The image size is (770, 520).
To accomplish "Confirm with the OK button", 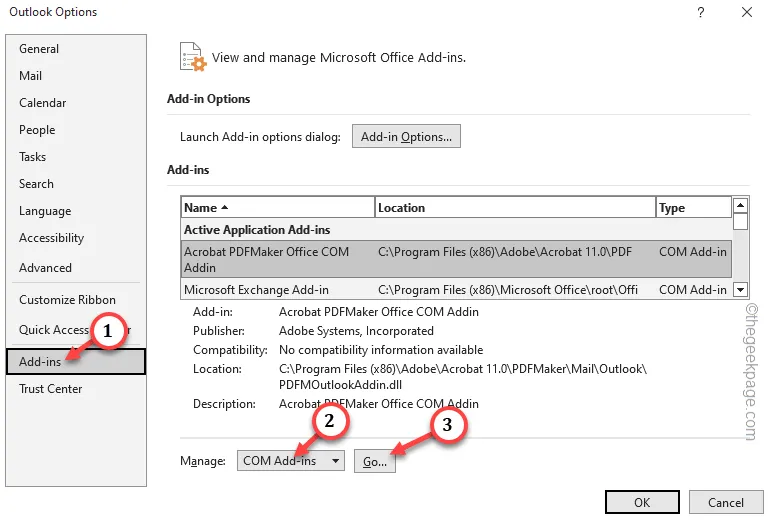I will [642, 502].
